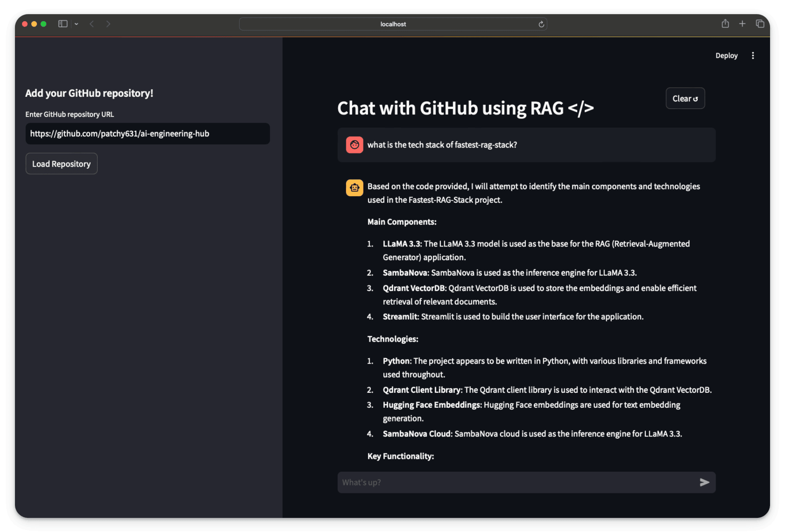The image size is (785, 532).
Task: Click the Load Repository button
Action: (61, 163)
